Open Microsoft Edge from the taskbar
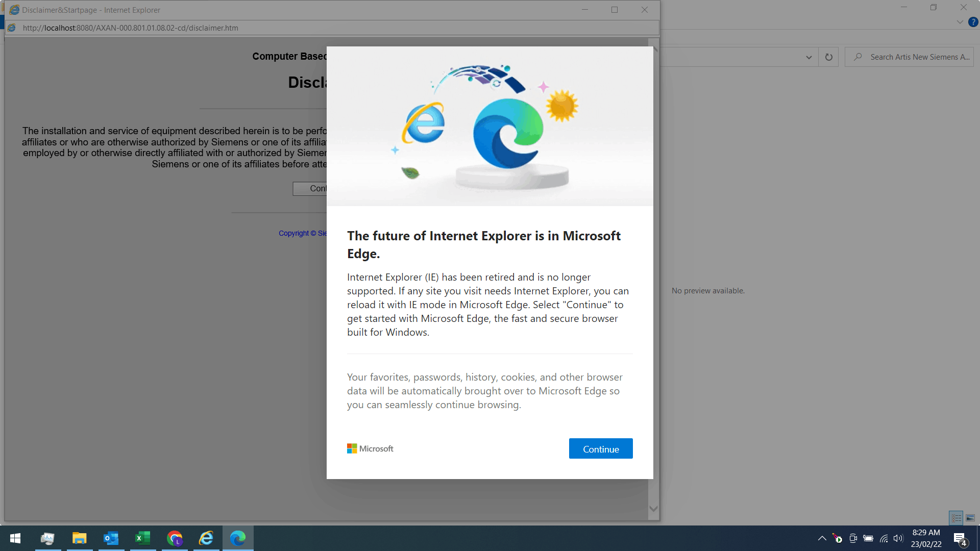980x551 pixels. pyautogui.click(x=238, y=538)
